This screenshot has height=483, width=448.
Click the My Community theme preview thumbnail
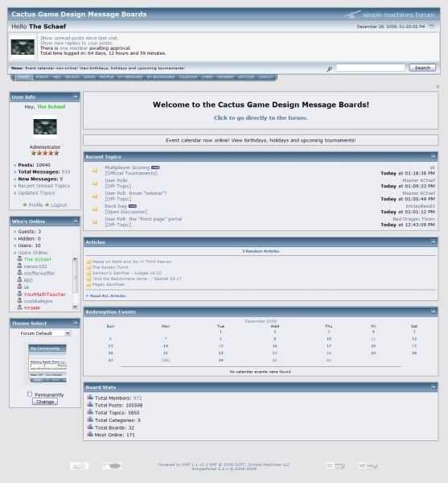pyautogui.click(x=47, y=364)
